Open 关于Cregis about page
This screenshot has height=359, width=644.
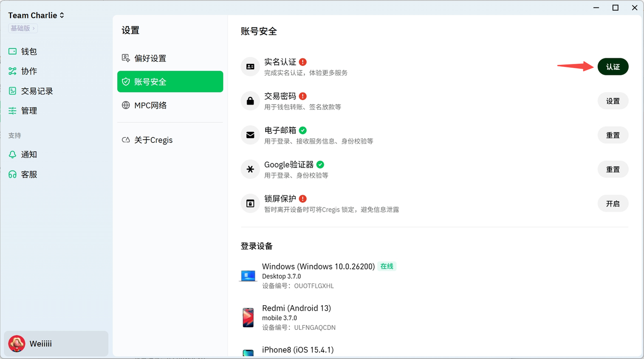(x=153, y=140)
